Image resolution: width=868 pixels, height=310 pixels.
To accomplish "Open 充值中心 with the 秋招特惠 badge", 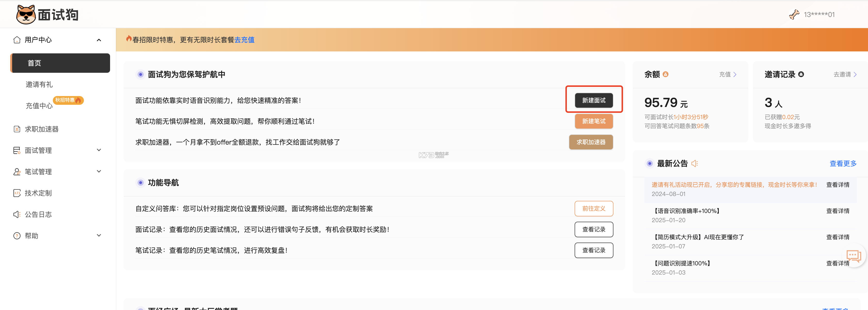I will pos(39,105).
